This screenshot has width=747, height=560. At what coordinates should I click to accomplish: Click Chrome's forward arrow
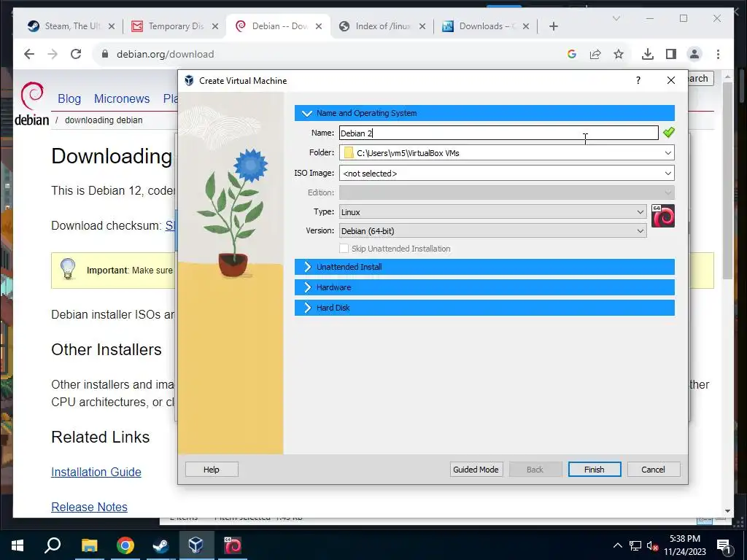coord(53,54)
